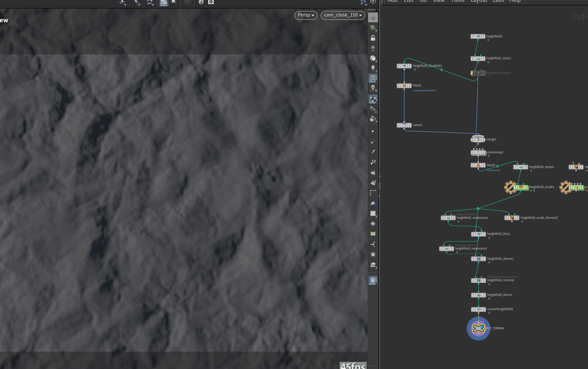Viewport: 588px width, 369px height.
Task: Click the "not: @name=flowdir.*" text under blast1
Action: (x=425, y=90)
